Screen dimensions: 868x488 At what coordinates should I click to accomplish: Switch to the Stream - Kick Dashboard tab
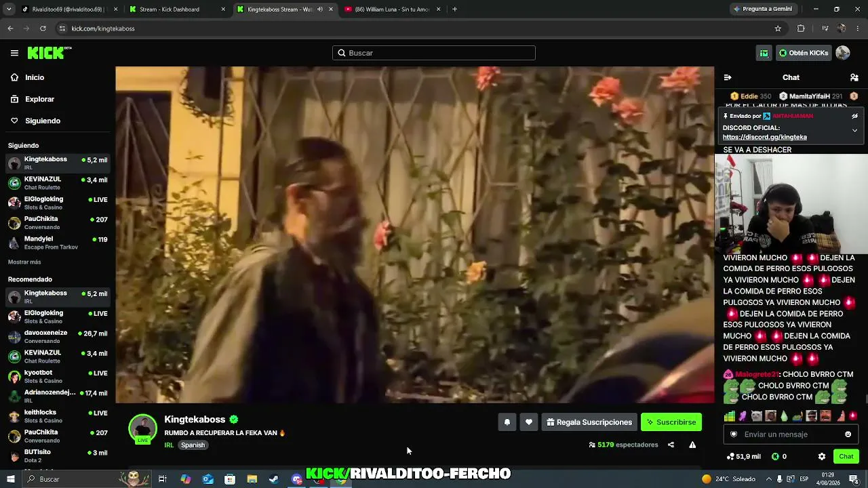[x=178, y=9]
